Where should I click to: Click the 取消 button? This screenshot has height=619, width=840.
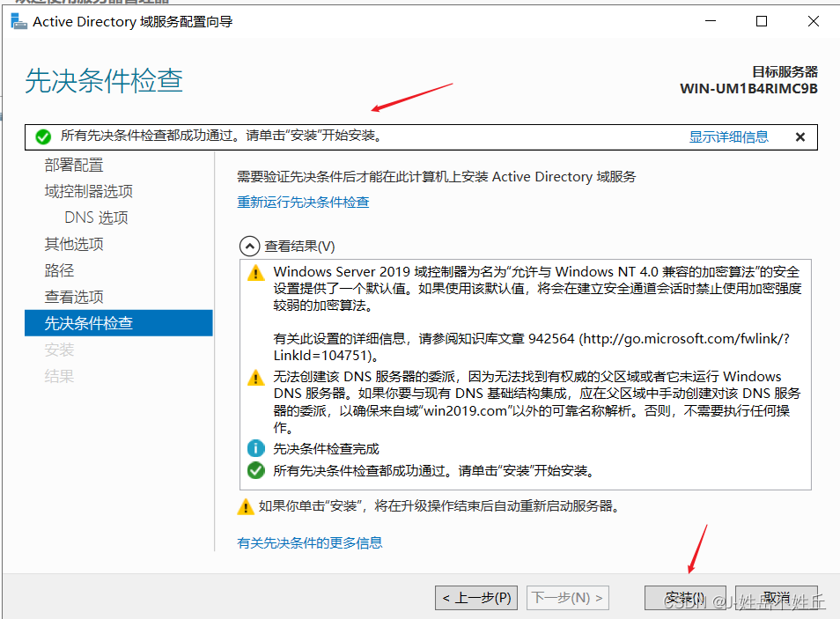coord(777,598)
